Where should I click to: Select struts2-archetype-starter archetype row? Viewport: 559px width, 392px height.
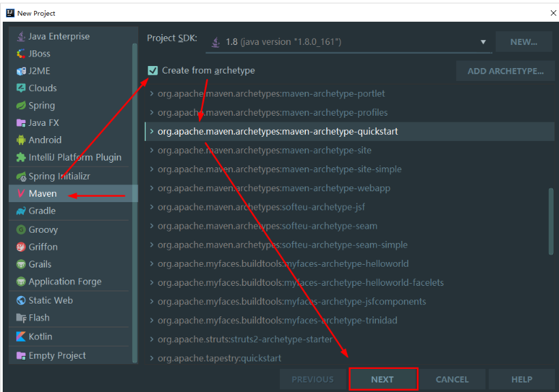[x=349, y=340]
